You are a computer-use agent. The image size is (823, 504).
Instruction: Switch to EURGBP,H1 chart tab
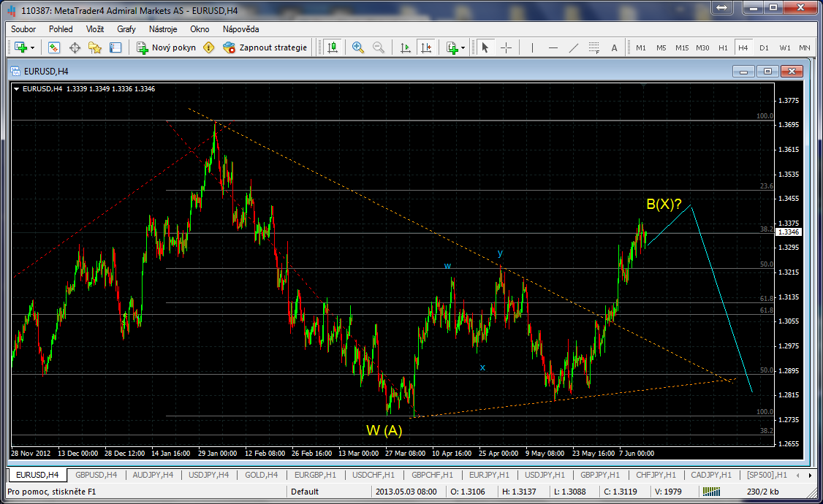[315, 475]
